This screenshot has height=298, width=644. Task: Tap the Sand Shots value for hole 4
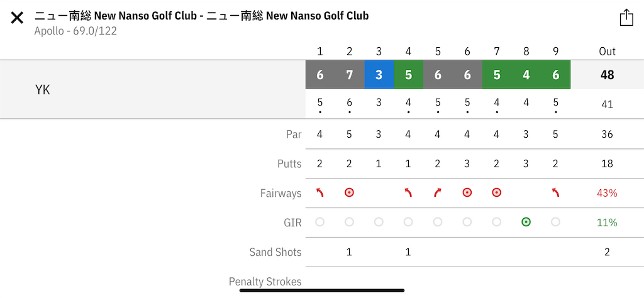click(408, 251)
